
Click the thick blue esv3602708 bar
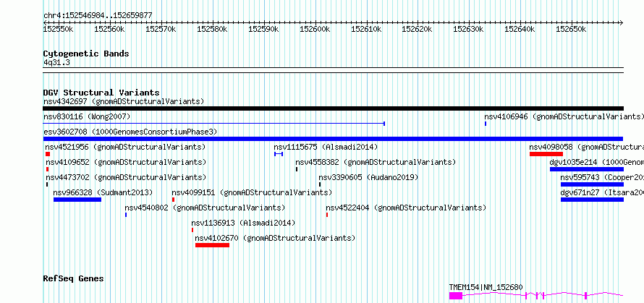tap(333, 139)
